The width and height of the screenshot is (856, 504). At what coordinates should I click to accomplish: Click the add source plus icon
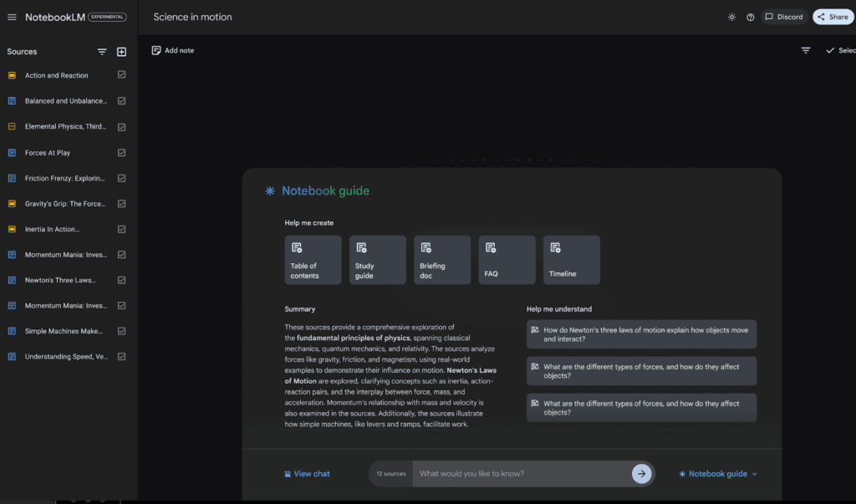122,52
